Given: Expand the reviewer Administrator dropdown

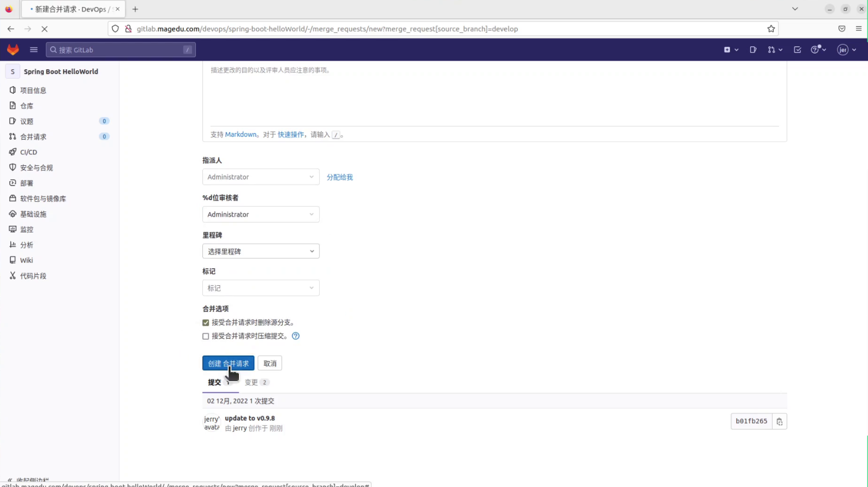Looking at the screenshot, I should [x=261, y=214].
